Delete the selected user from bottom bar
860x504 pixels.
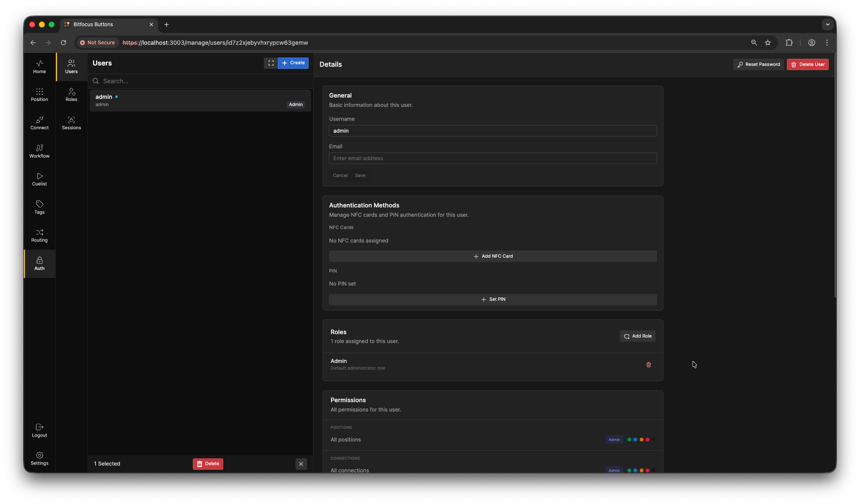(208, 464)
